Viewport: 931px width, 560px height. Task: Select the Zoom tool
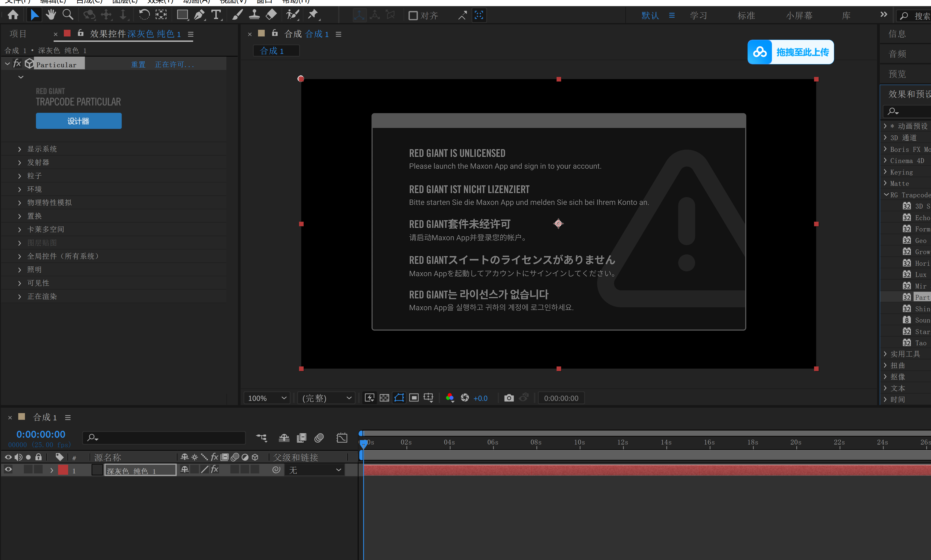coord(68,14)
